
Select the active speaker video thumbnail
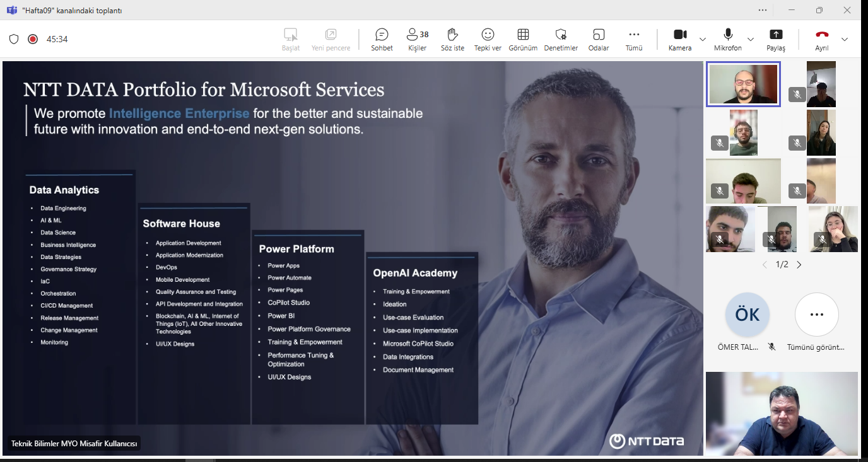pyautogui.click(x=743, y=84)
